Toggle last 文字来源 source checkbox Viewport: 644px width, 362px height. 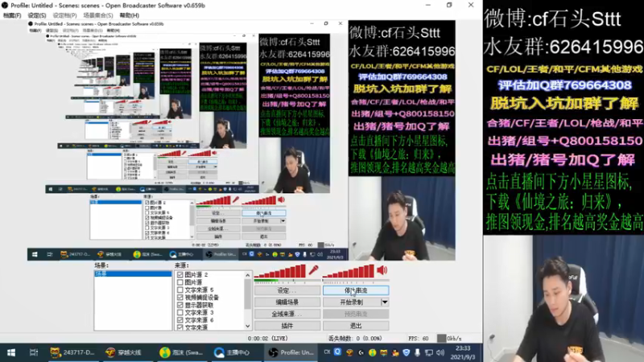point(180,327)
